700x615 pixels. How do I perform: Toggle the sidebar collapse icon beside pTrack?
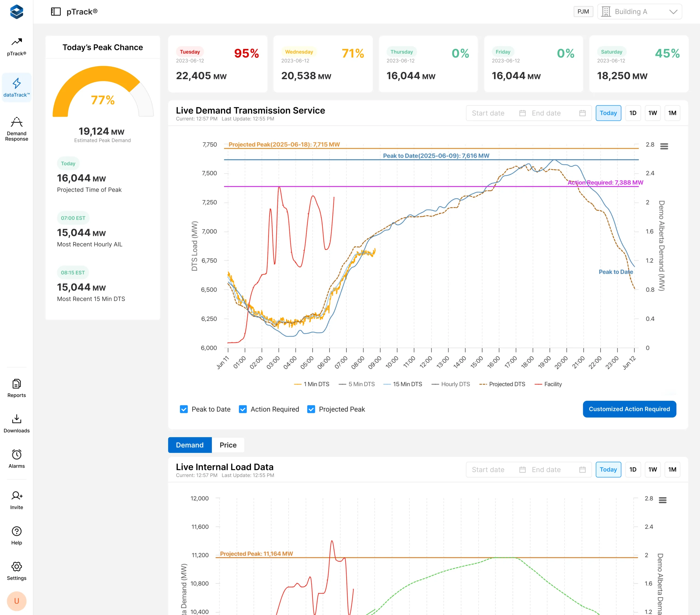pos(56,12)
